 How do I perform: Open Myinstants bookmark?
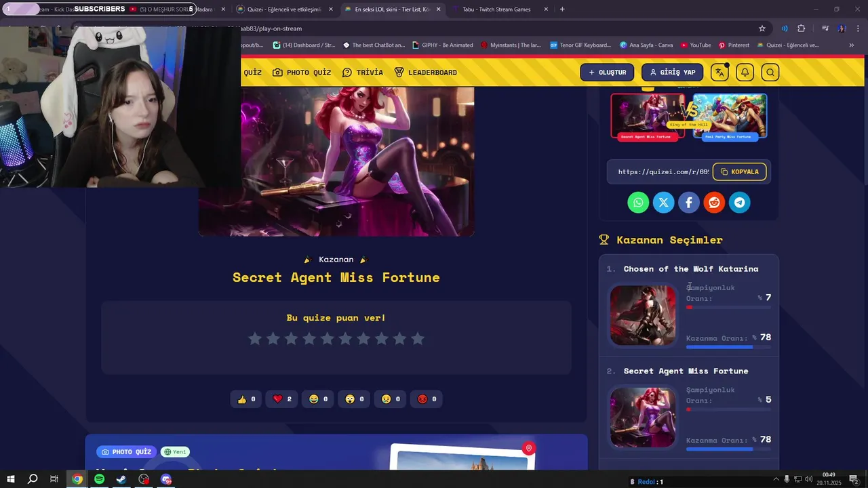[x=511, y=45]
